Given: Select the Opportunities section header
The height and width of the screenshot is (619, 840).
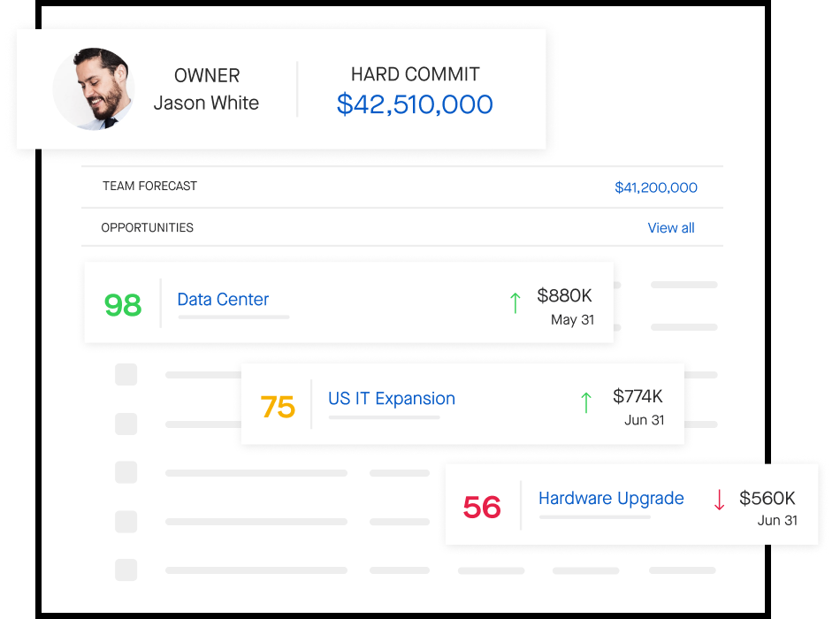Looking at the screenshot, I should [x=148, y=228].
